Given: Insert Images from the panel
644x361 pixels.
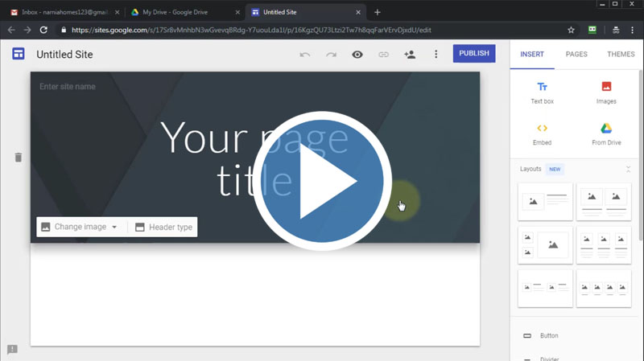Looking at the screenshot, I should pyautogui.click(x=606, y=92).
